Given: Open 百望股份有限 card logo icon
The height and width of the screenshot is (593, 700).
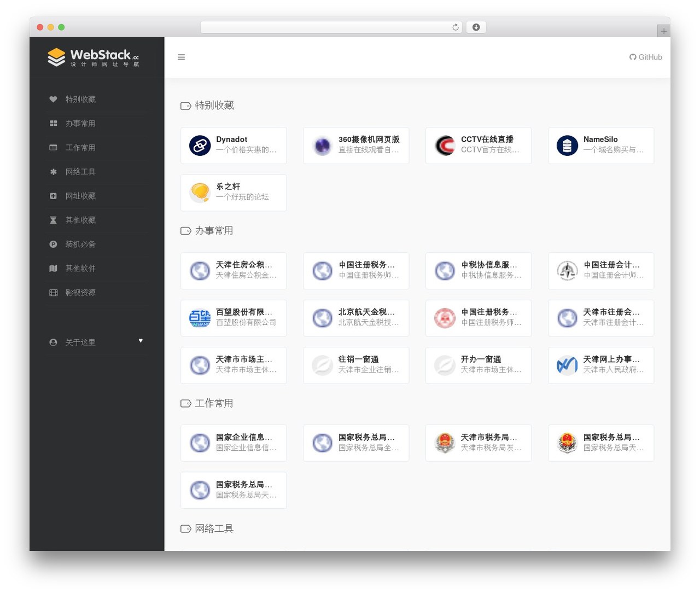Looking at the screenshot, I should pos(200,318).
